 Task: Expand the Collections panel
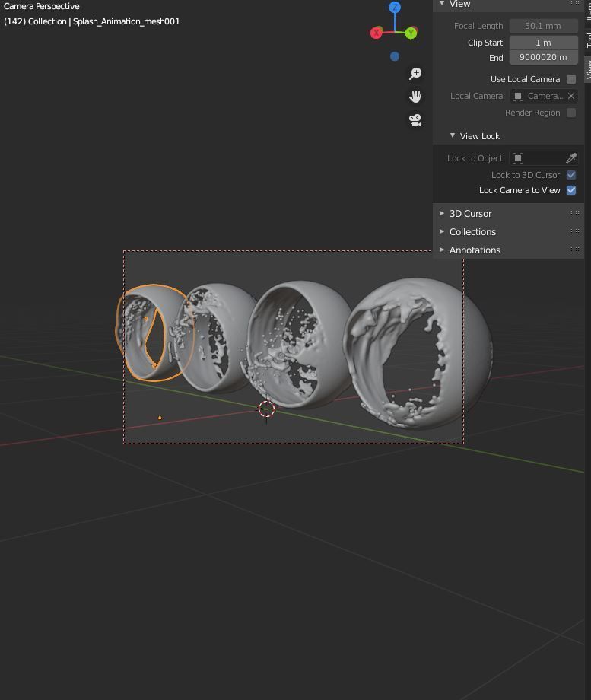pos(442,231)
